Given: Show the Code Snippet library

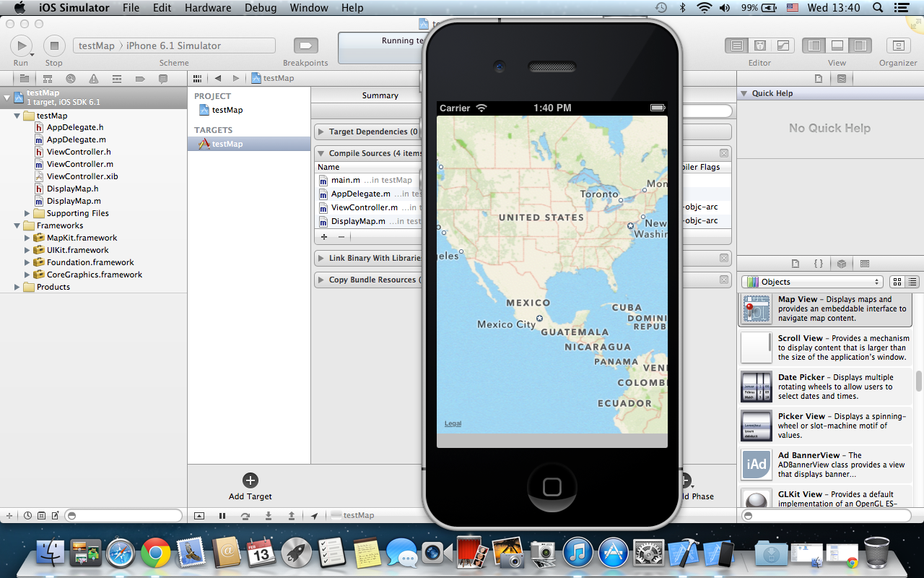Looking at the screenshot, I should point(819,264).
